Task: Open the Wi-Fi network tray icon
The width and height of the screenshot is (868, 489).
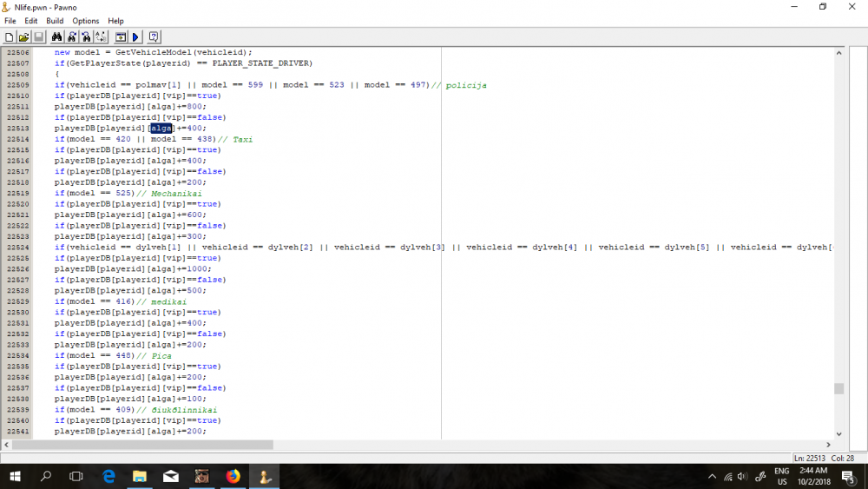Action: [x=728, y=476]
